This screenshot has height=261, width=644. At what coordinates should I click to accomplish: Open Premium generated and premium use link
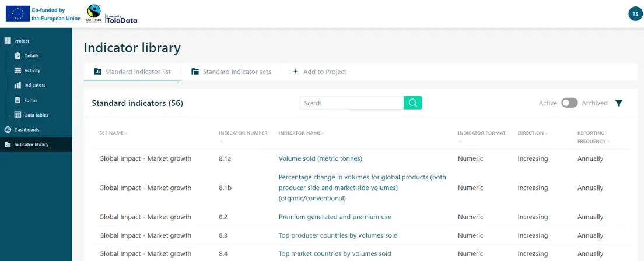(335, 217)
